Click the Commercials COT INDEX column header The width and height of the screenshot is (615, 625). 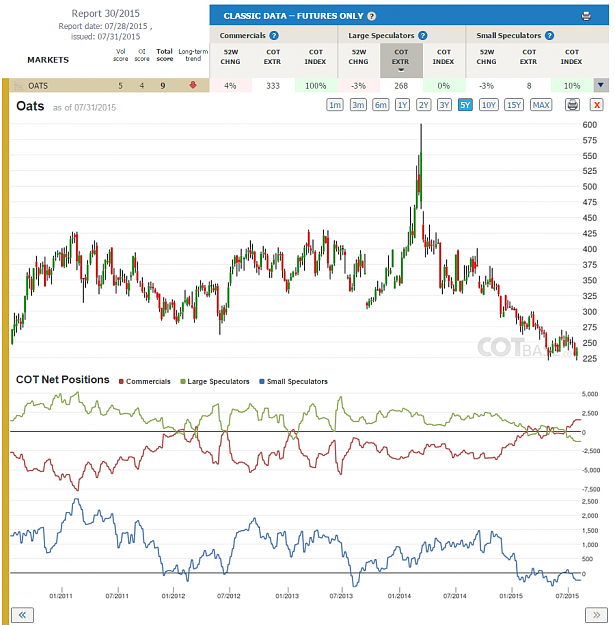pyautogui.click(x=315, y=57)
